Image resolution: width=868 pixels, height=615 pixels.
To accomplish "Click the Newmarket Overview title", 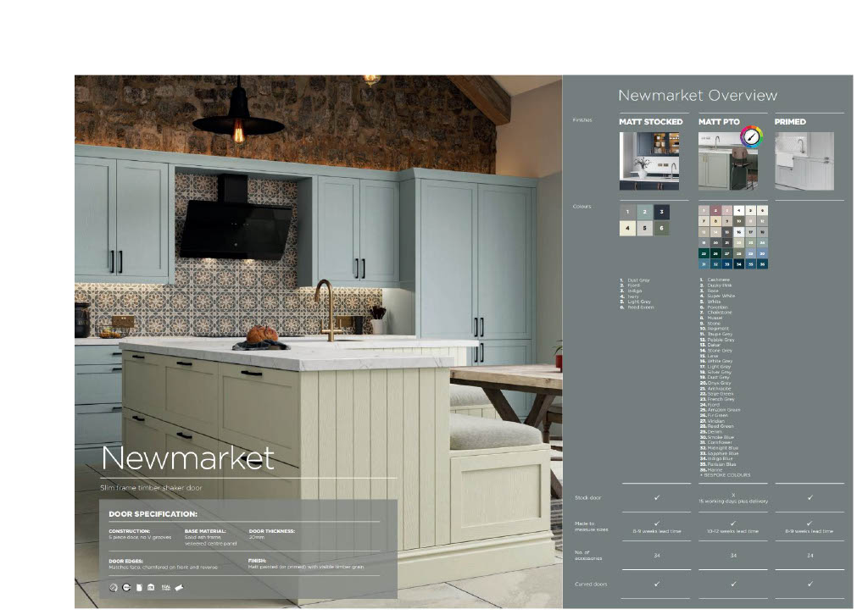I will coord(697,96).
